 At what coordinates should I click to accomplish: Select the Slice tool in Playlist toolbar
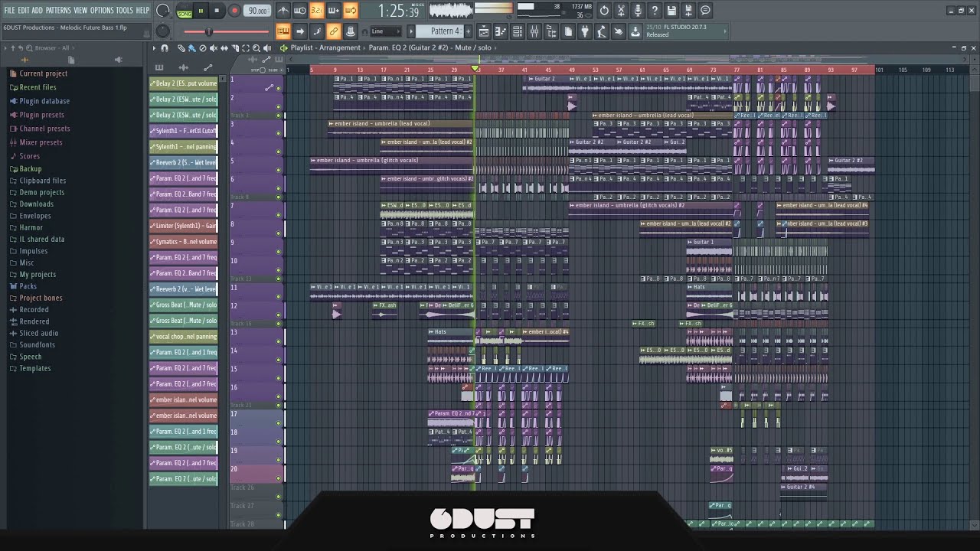[235, 47]
